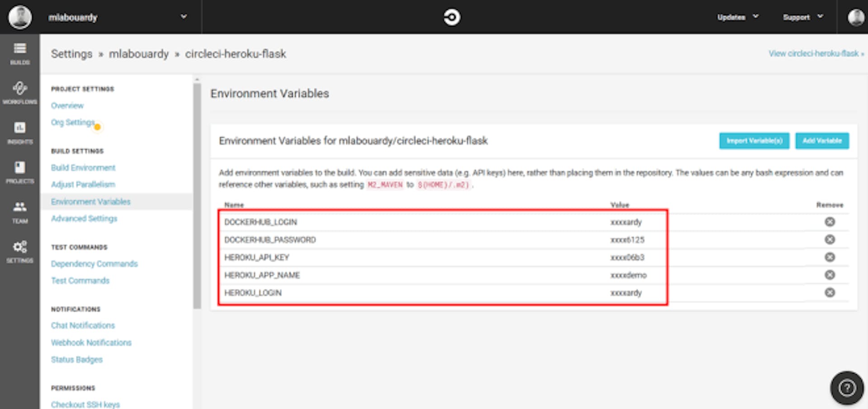Open Adjust Parallelism settings

click(x=83, y=184)
